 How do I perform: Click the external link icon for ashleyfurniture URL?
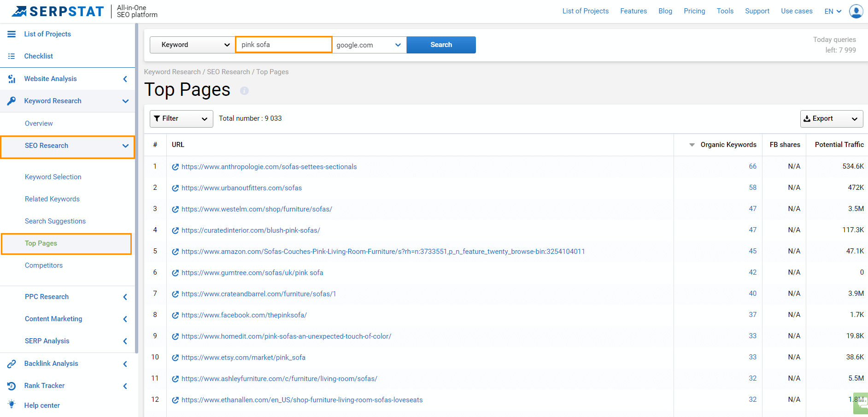[175, 379]
